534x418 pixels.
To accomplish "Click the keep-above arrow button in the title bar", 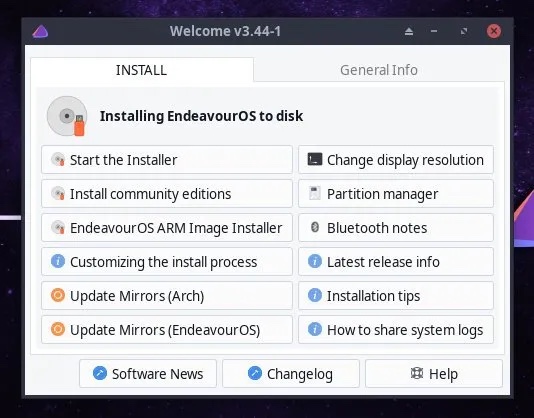I will [409, 32].
